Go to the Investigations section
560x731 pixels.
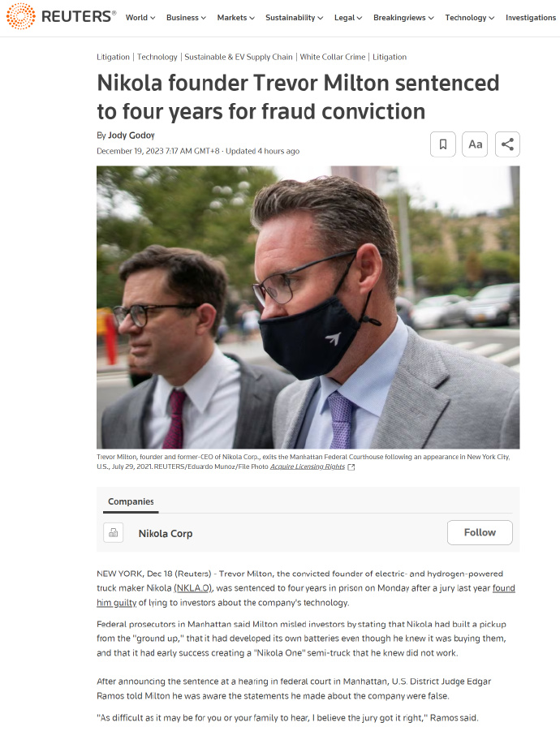[531, 18]
